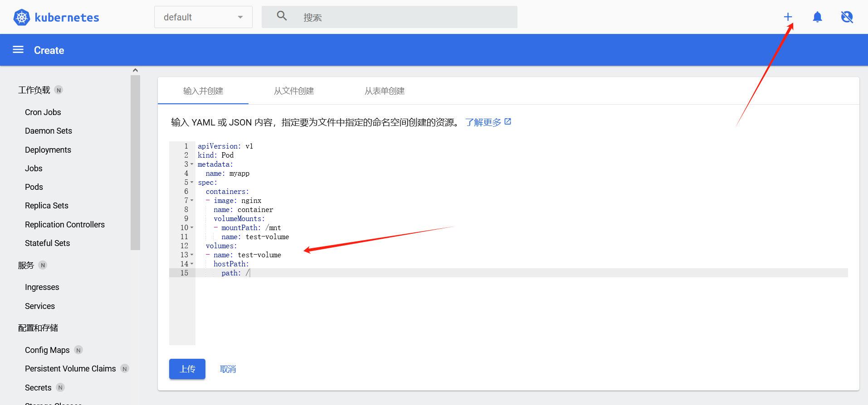Click 'image: nginx' line in editor
Viewport: 868px width, 405px height.
[237, 201]
